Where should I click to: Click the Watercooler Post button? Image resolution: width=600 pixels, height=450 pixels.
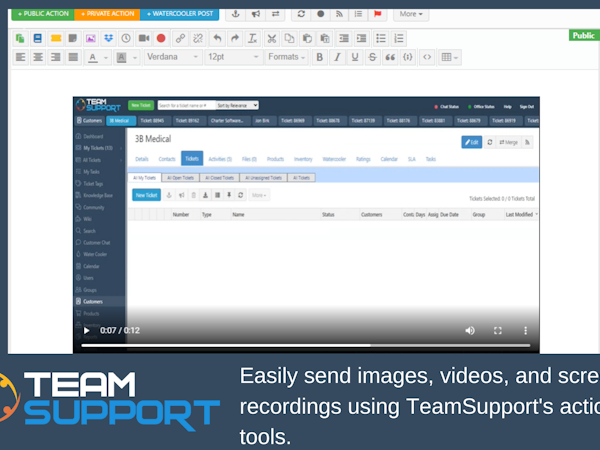tap(179, 14)
